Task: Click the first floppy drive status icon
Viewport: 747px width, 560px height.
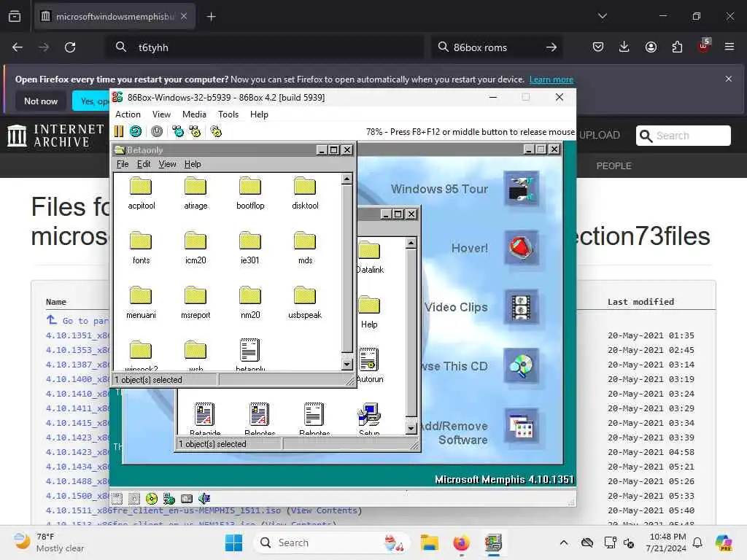Action: click(117, 499)
